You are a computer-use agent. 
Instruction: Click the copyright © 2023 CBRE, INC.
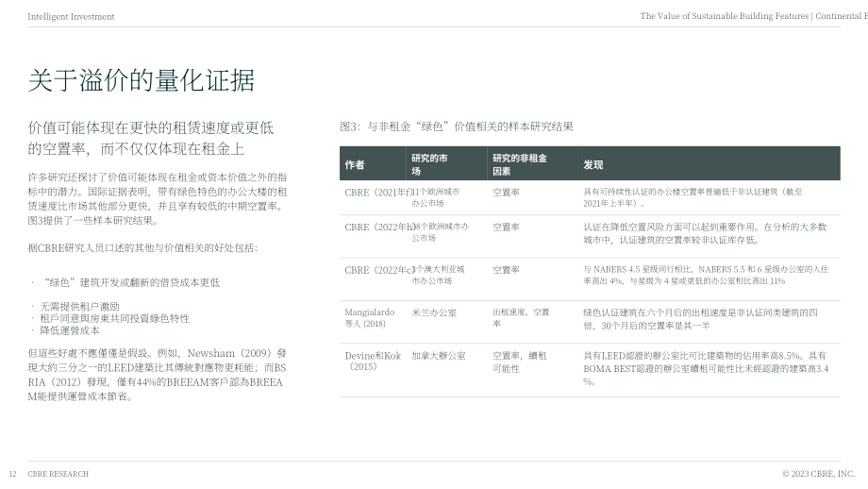click(x=819, y=474)
